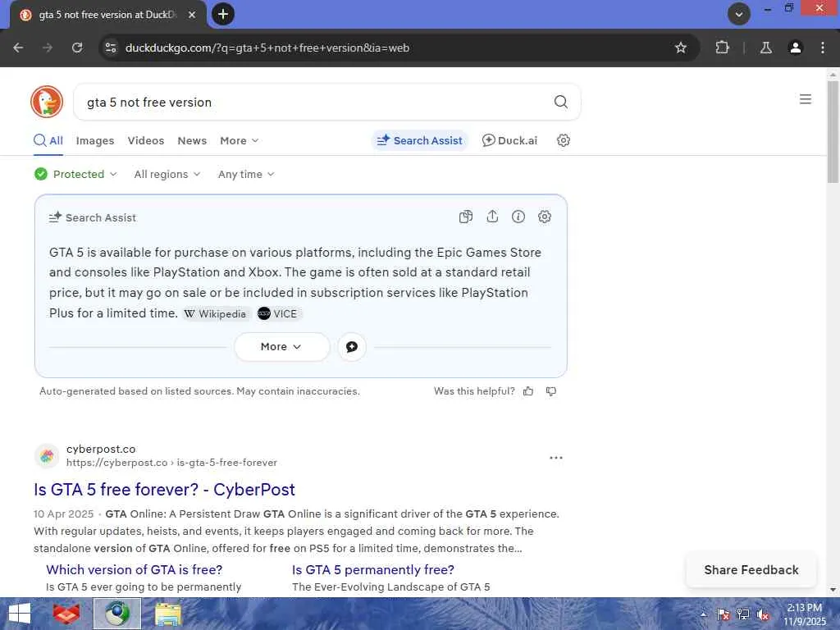Bookmark this page with star icon
Viewport: 840px width, 630px height.
(680, 48)
